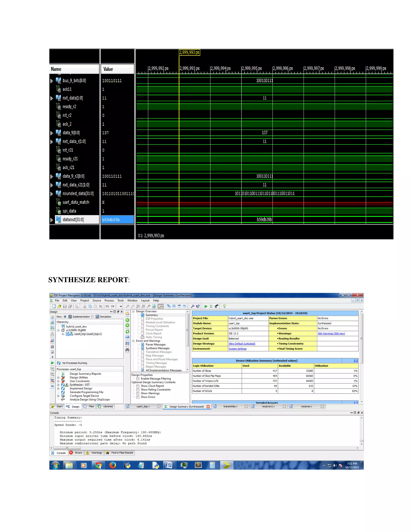Expand the bus_9_bits[8:0] waveform signal
The image size is (411, 532).
(52, 81)
